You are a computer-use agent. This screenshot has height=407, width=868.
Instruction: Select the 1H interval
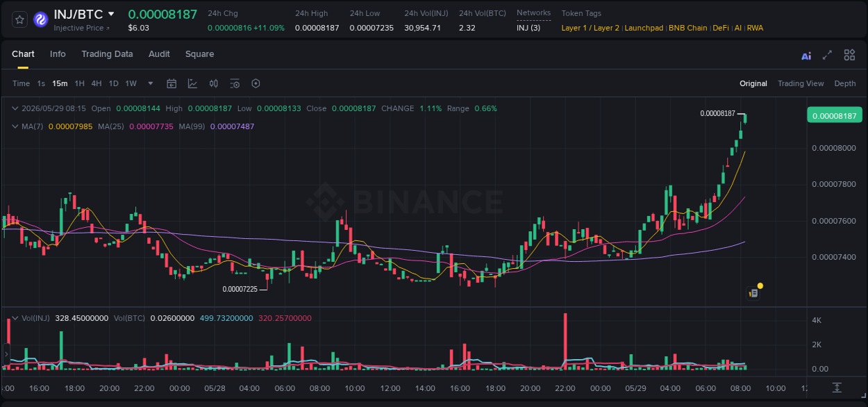coord(79,83)
